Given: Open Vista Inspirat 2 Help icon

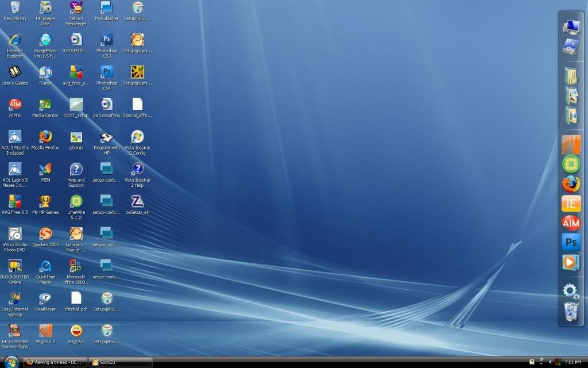Looking at the screenshot, I should (x=137, y=175).
